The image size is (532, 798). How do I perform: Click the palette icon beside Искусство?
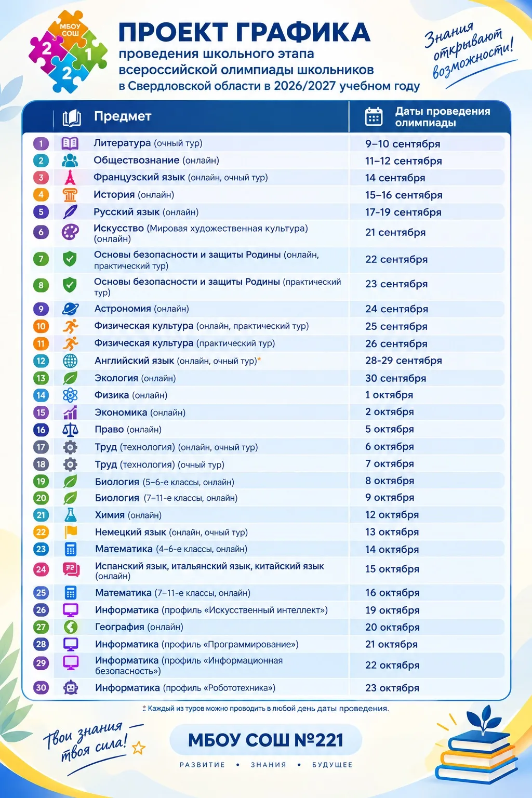(70, 232)
